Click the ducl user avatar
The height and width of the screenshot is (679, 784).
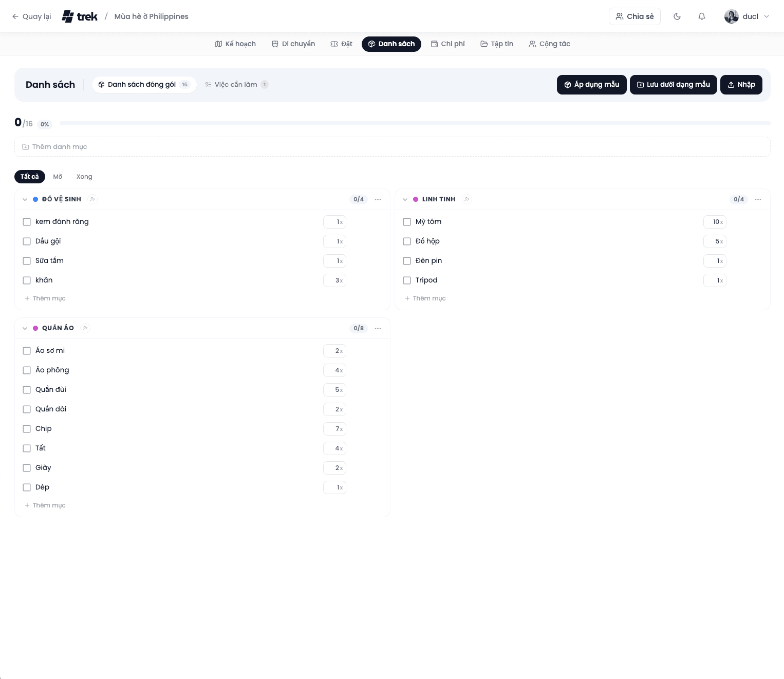(732, 16)
